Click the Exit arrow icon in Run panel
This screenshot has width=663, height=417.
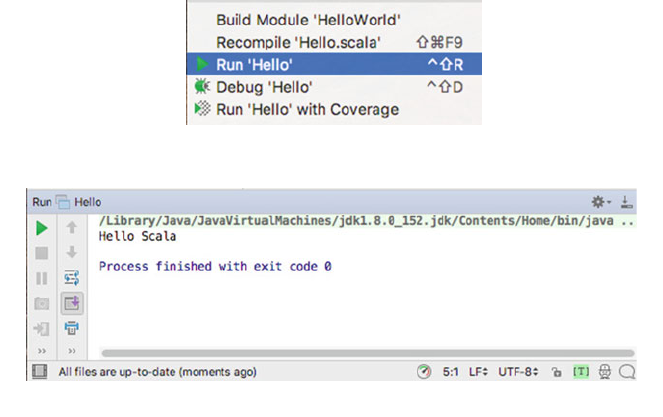tap(42, 327)
